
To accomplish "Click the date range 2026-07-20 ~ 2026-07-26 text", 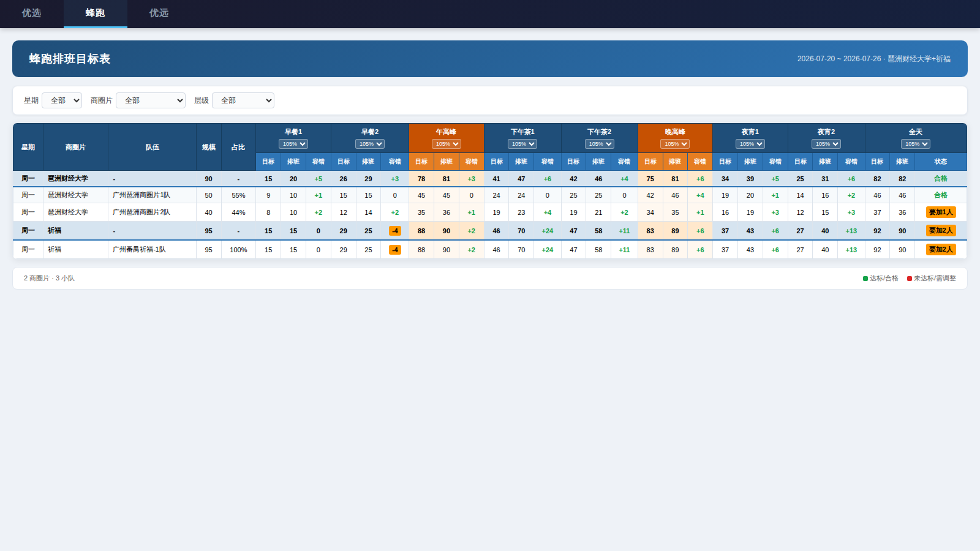I will coord(839,59).
